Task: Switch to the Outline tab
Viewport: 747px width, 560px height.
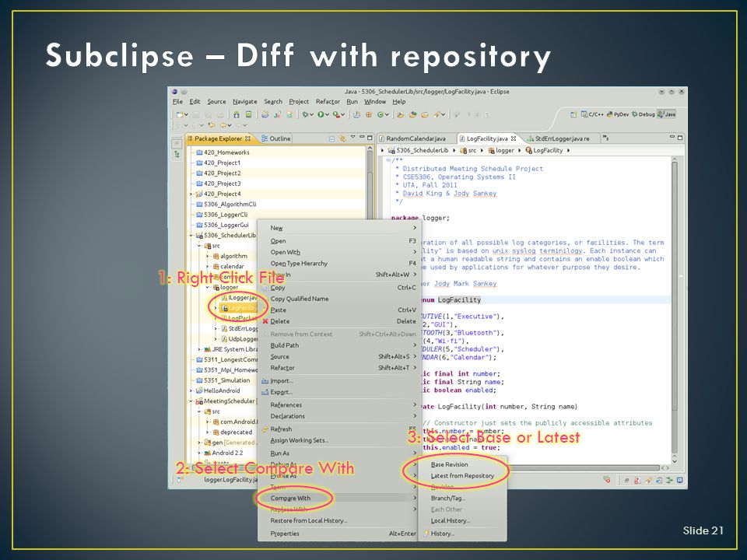Action: click(275, 138)
